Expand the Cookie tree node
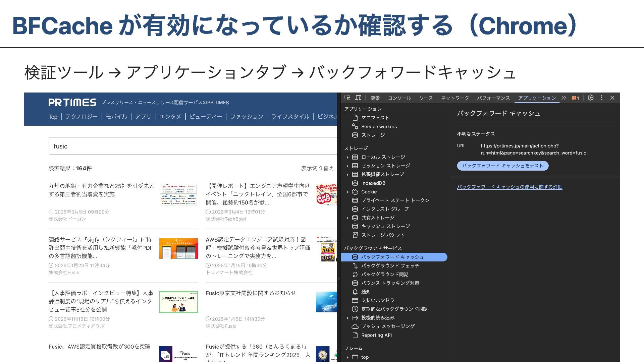The image size is (644, 362). point(347,192)
